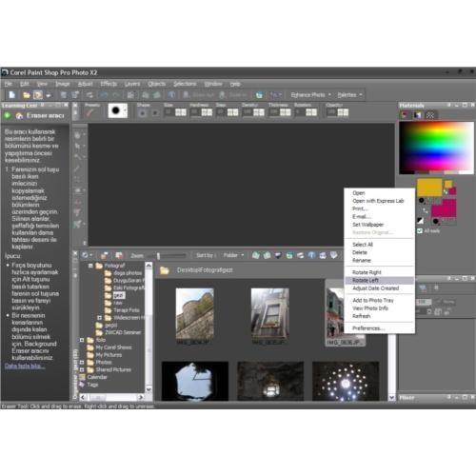Open the Palettes dropdown
The height and width of the screenshot is (476, 476).
349,95
